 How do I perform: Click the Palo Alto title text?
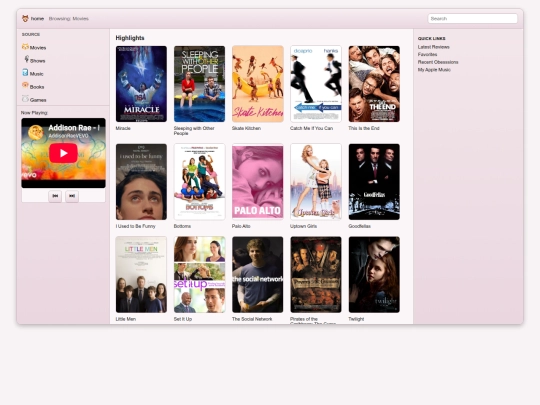(x=241, y=226)
